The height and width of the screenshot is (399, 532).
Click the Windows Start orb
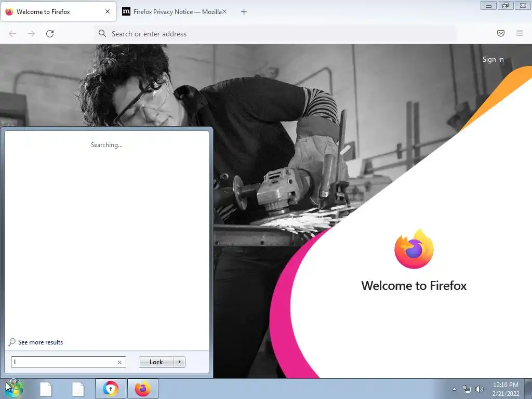click(13, 389)
